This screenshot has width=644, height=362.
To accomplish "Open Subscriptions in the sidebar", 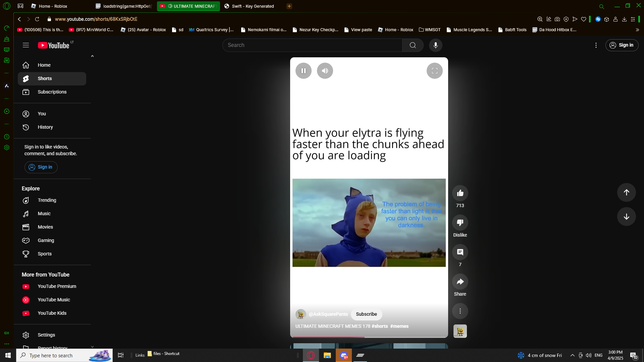I will tap(52, 92).
